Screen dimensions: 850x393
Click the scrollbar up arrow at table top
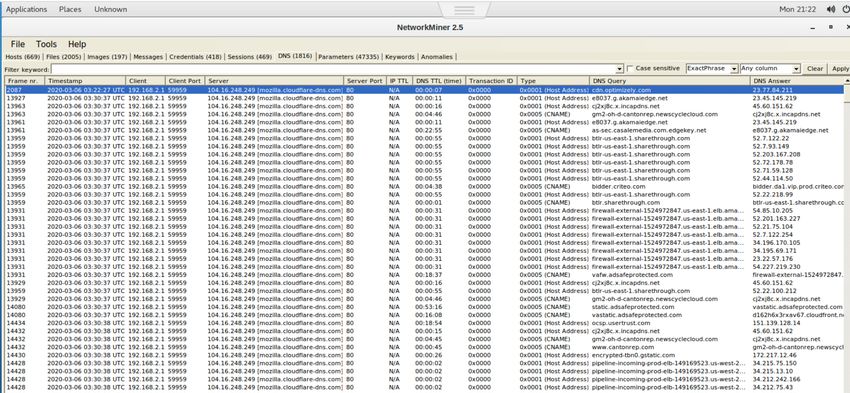847,81
